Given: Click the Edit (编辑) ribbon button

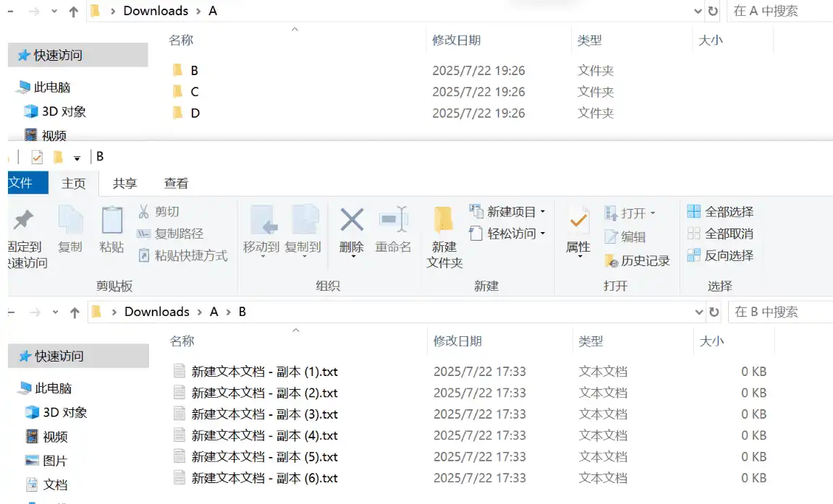Looking at the screenshot, I should [625, 236].
